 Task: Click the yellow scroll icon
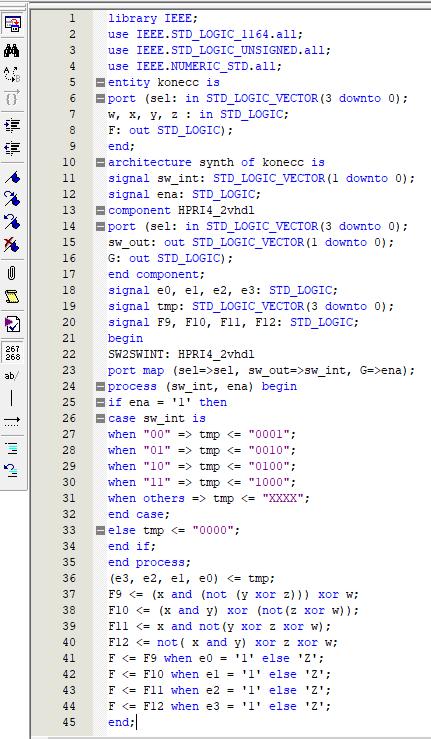pos(12,296)
